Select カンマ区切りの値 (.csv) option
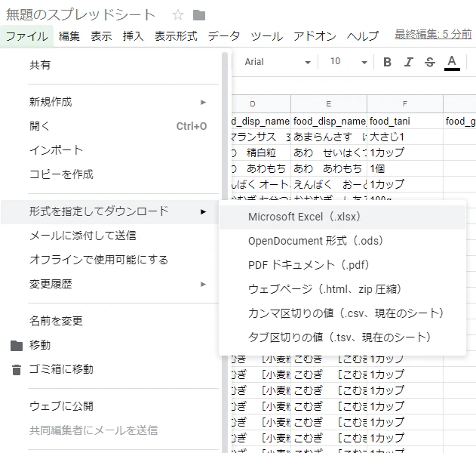This screenshot has height=453, width=476. 342,313
